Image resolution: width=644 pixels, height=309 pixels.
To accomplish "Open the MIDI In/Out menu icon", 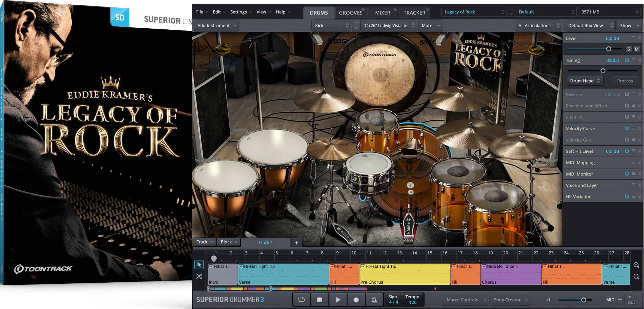I will (620, 300).
